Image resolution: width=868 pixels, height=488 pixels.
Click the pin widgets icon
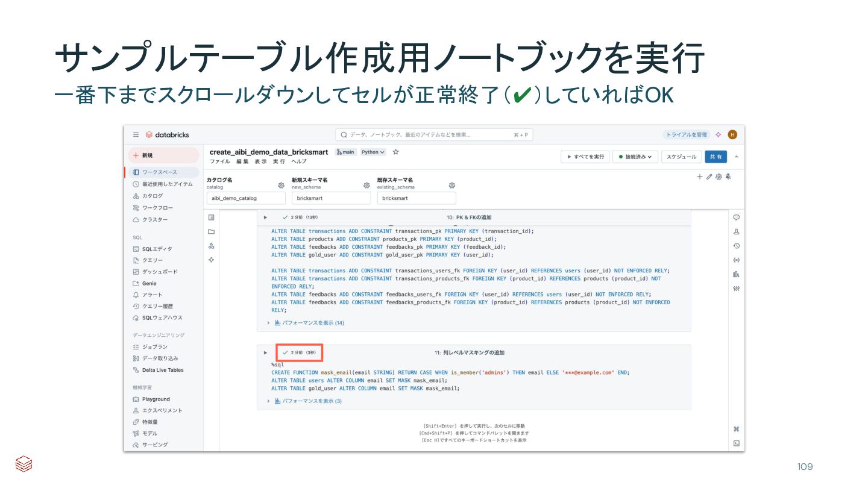(x=728, y=177)
